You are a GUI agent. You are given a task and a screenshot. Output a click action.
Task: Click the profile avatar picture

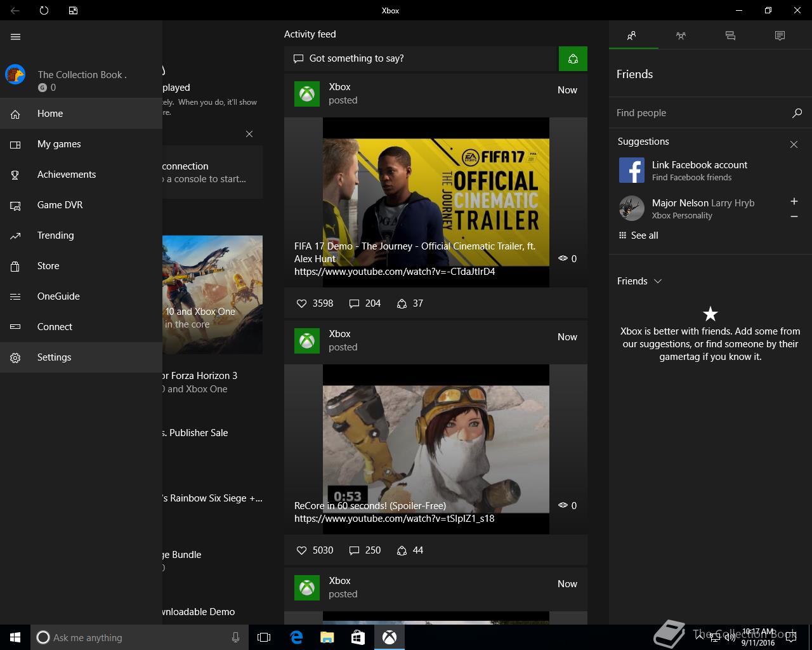point(15,75)
